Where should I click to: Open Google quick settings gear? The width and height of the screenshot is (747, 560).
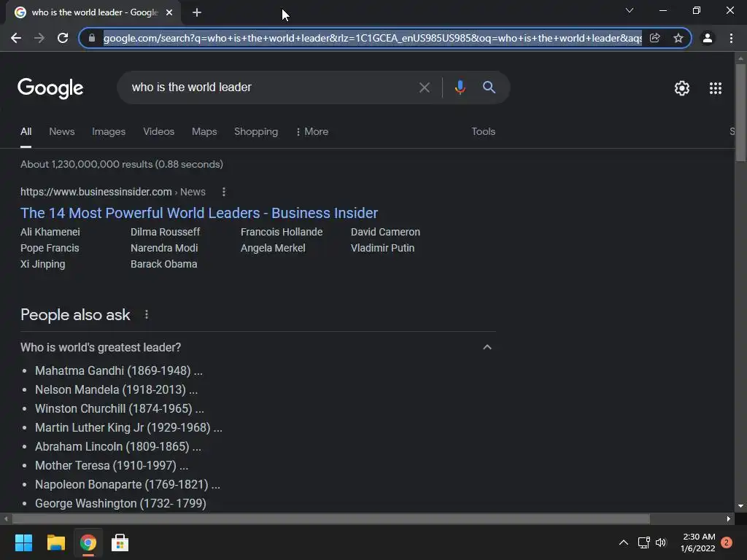pos(682,88)
